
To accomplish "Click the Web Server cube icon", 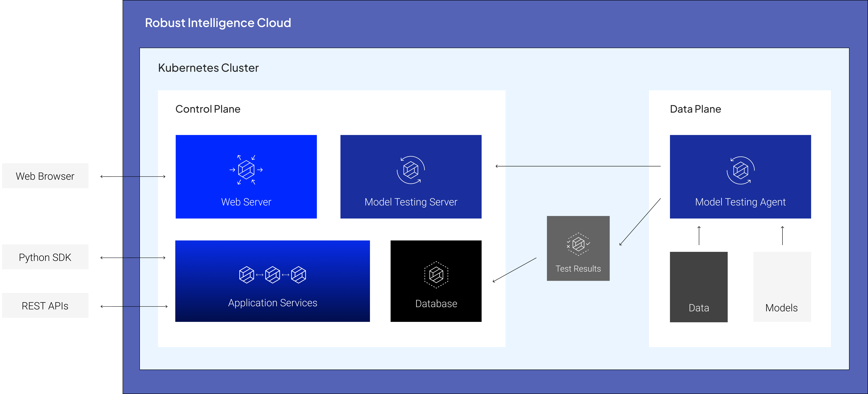I will (246, 170).
